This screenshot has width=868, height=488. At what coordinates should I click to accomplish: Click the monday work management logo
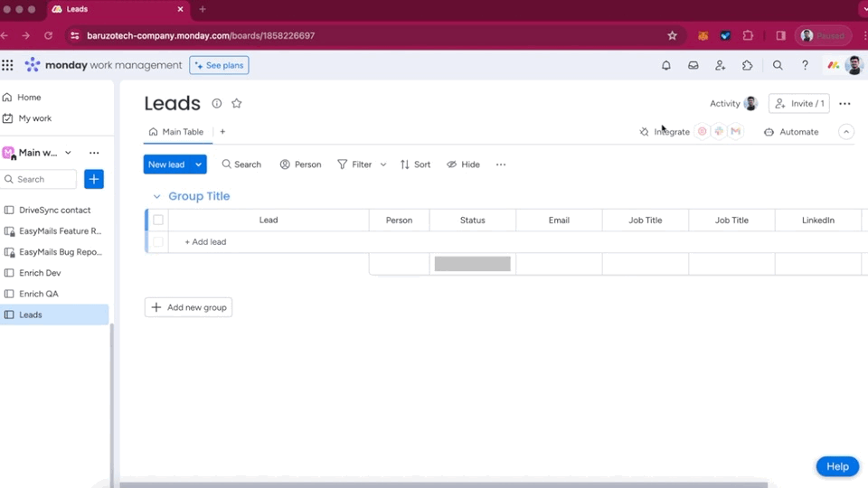[103, 65]
